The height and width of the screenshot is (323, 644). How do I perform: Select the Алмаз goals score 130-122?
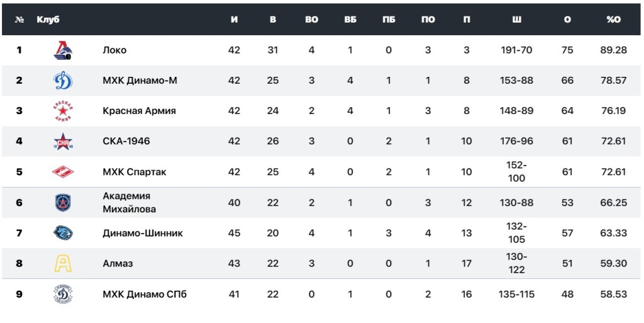click(x=516, y=263)
